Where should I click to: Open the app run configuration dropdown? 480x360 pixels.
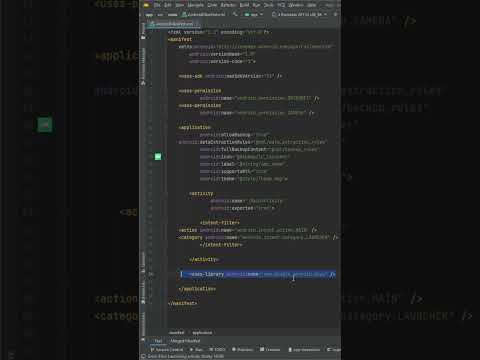254,14
